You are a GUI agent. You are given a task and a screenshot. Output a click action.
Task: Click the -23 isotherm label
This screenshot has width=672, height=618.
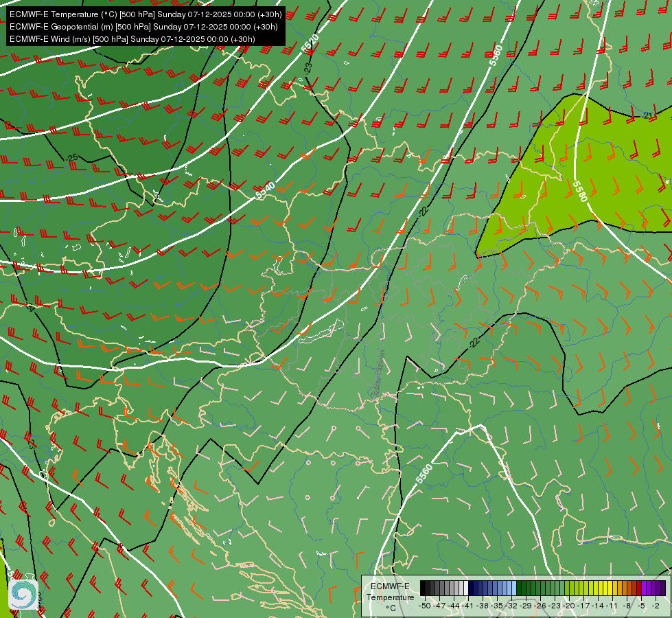click(x=308, y=67)
